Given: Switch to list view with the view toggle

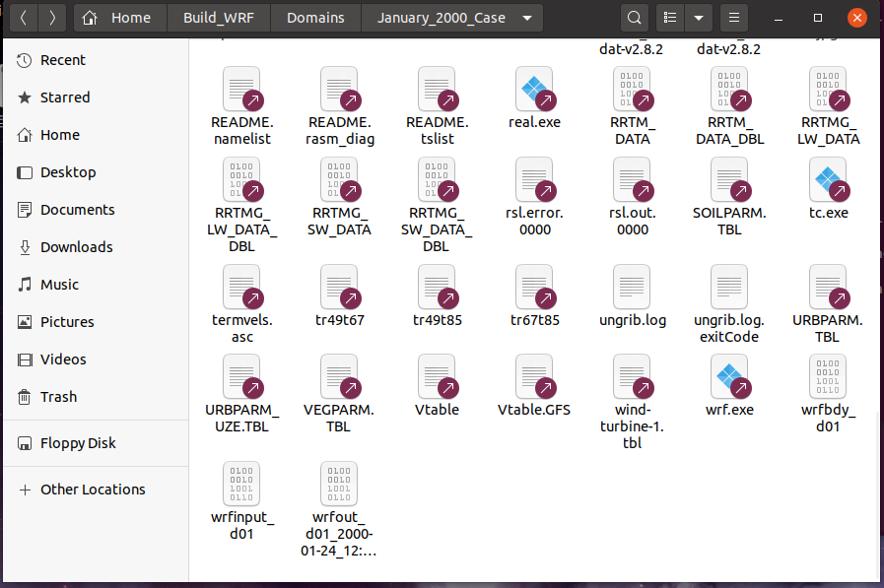Looking at the screenshot, I should click(x=670, y=18).
